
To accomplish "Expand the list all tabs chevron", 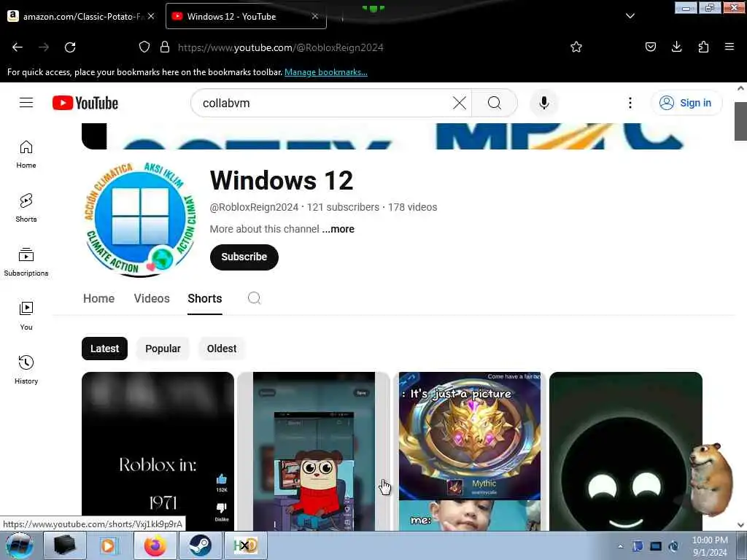I will coord(630,16).
